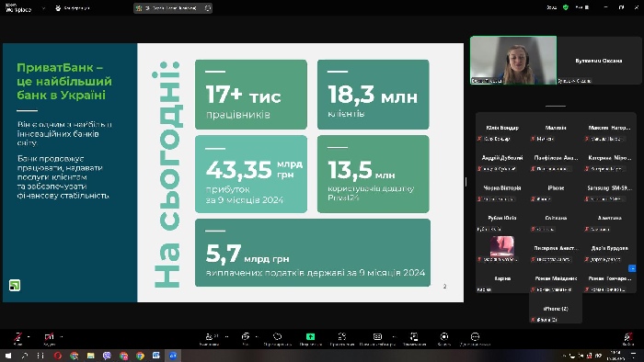Open the Zoom Workplace dropdown menu

coord(43,8)
